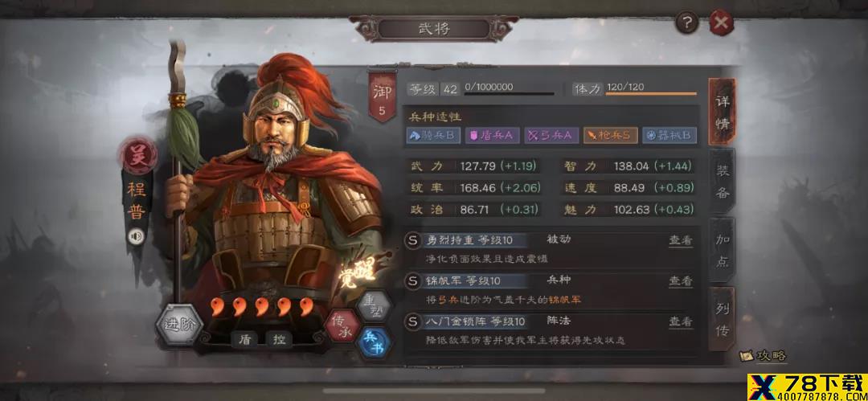Screen dimensions: 868x401
Task: View details of skill 八门金锁阵
Action: pyautogui.click(x=681, y=321)
